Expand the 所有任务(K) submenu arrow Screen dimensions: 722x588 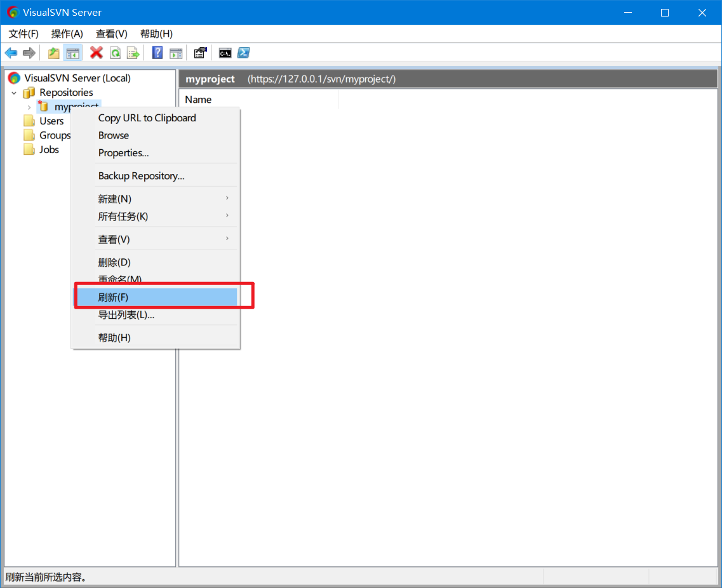pyautogui.click(x=227, y=215)
